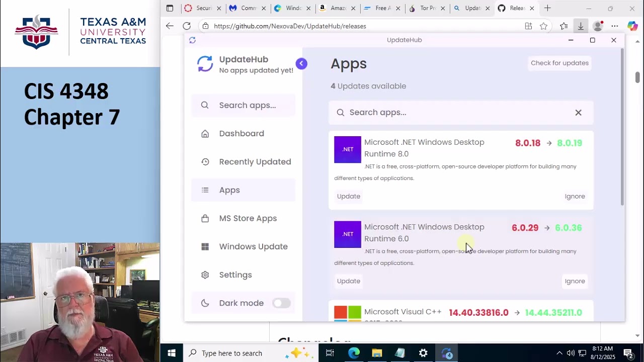Image resolution: width=644 pixels, height=362 pixels.
Task: Click version 14.44.35211.0 text
Action: (x=553, y=313)
